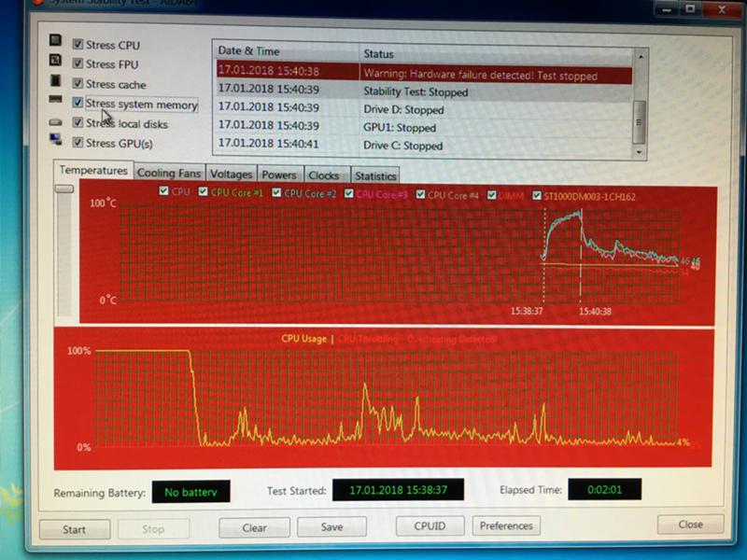Disable the Stress cache checkbox
The image size is (747, 560).
point(78,83)
